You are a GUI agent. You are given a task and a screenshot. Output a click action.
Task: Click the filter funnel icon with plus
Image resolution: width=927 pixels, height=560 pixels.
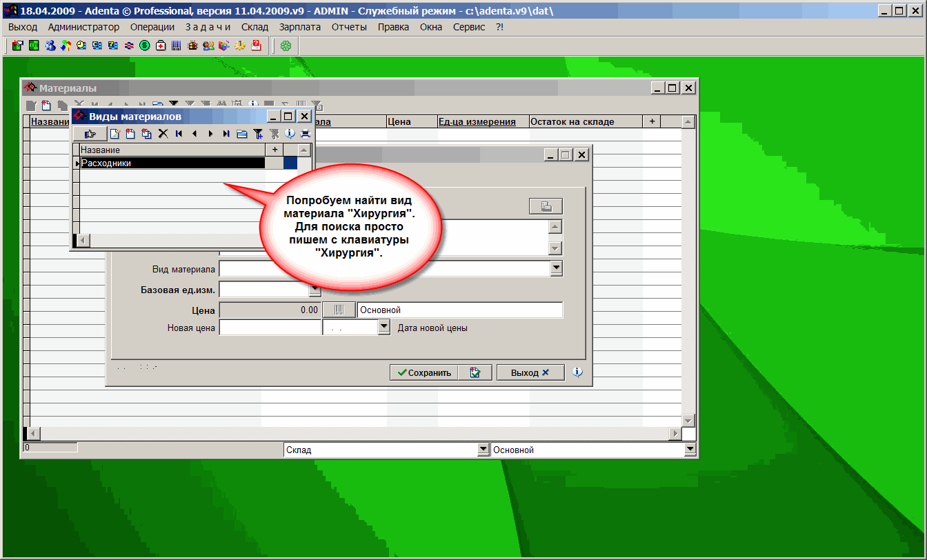[258, 134]
